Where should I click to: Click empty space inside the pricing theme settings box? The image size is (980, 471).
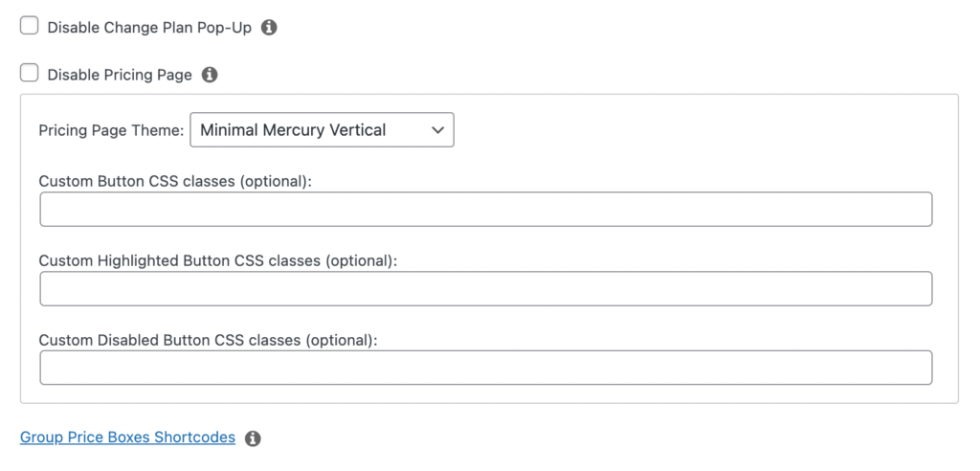click(x=687, y=130)
